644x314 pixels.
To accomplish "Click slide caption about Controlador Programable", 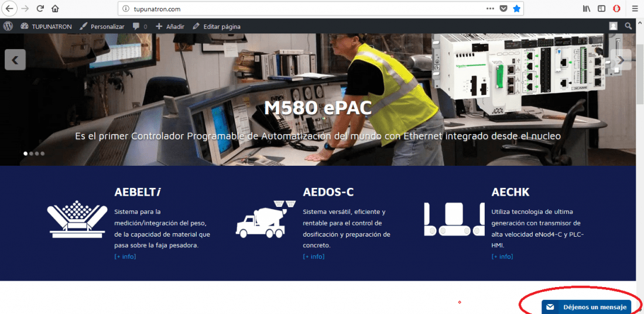I will [317, 136].
